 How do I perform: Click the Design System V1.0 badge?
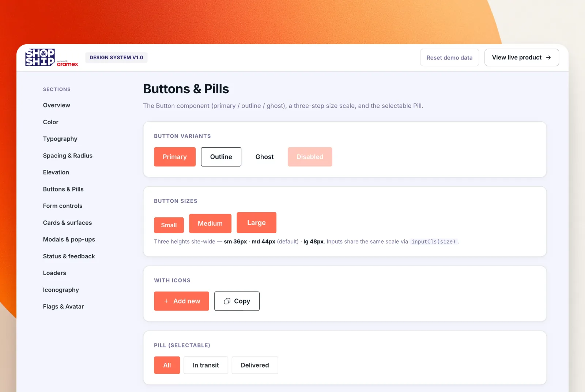tap(116, 57)
